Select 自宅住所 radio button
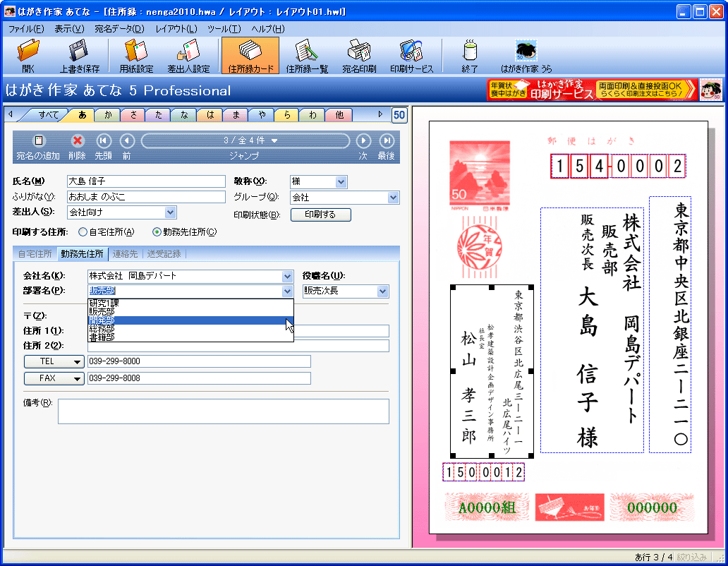The width and height of the screenshot is (728, 566). [x=83, y=231]
